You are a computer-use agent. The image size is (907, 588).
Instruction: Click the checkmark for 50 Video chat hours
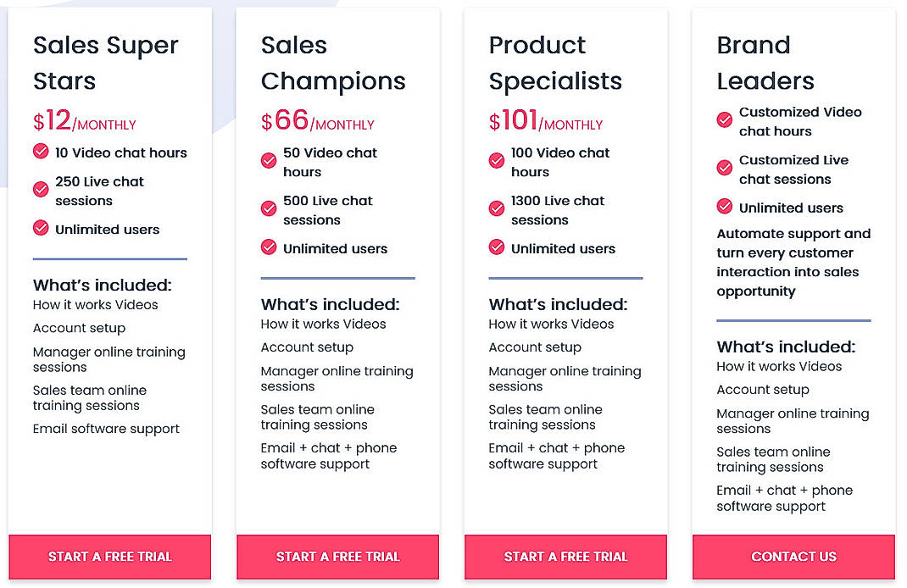click(x=269, y=161)
